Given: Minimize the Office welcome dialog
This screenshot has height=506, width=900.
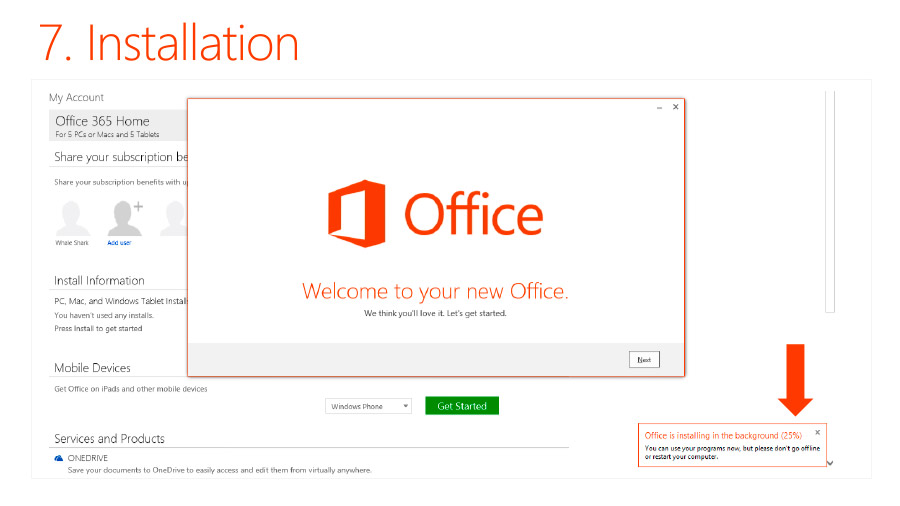Looking at the screenshot, I should pyautogui.click(x=660, y=107).
